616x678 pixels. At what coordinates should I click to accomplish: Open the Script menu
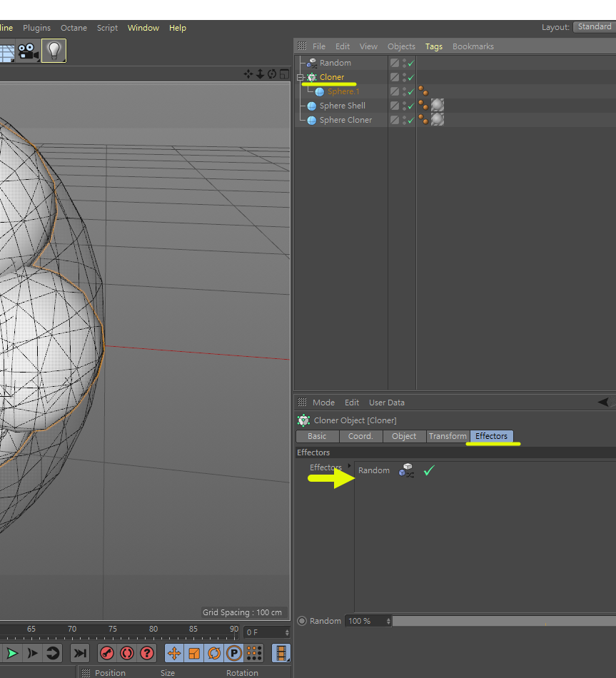click(107, 28)
